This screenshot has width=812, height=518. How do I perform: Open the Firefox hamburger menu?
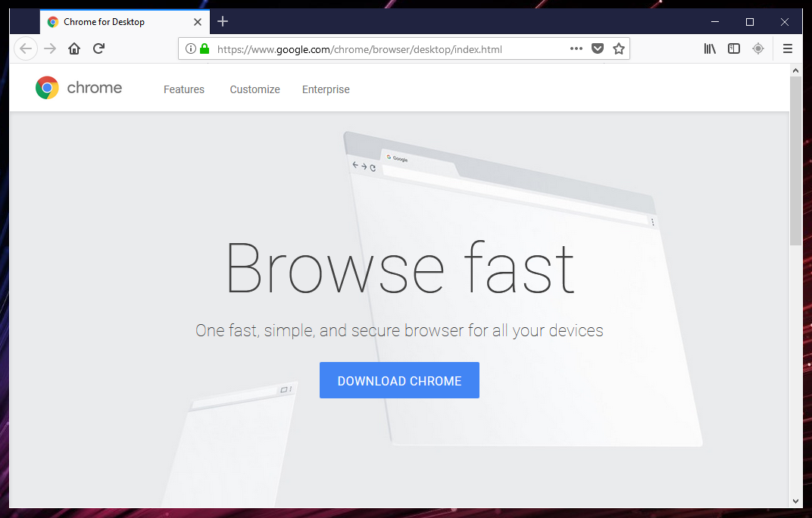[x=788, y=48]
